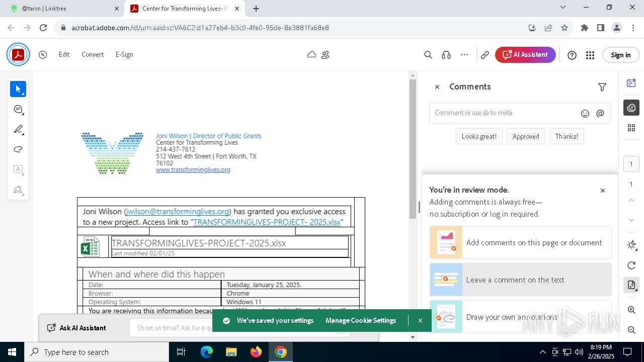This screenshot has width=644, height=362.
Task: Choose the arrow Select tool
Action: 18,89
